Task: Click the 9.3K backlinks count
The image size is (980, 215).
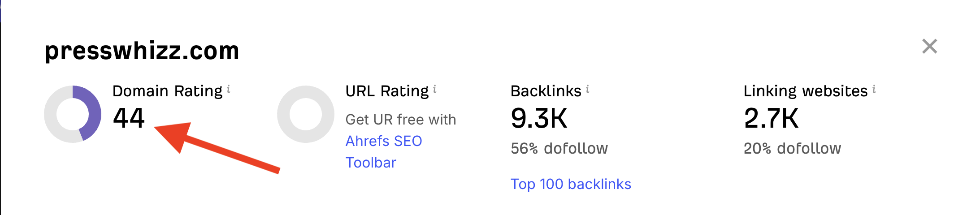Action: pyautogui.click(x=539, y=118)
